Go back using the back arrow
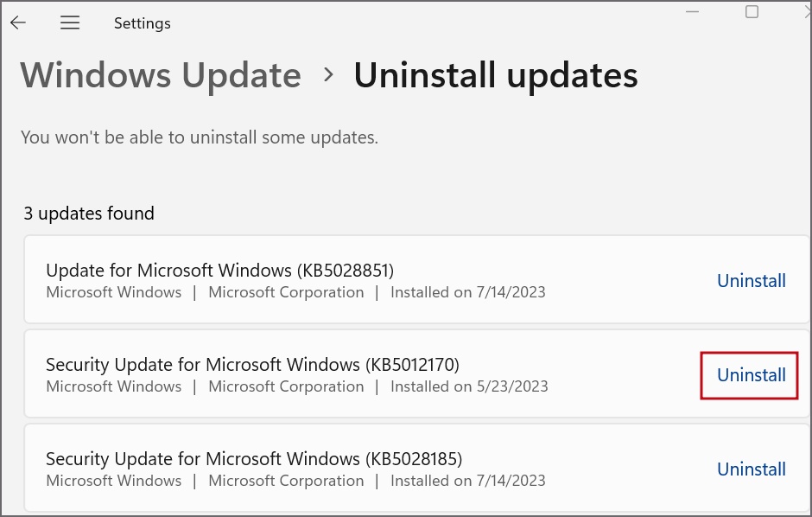Image resolution: width=812 pixels, height=517 pixels. point(18,22)
